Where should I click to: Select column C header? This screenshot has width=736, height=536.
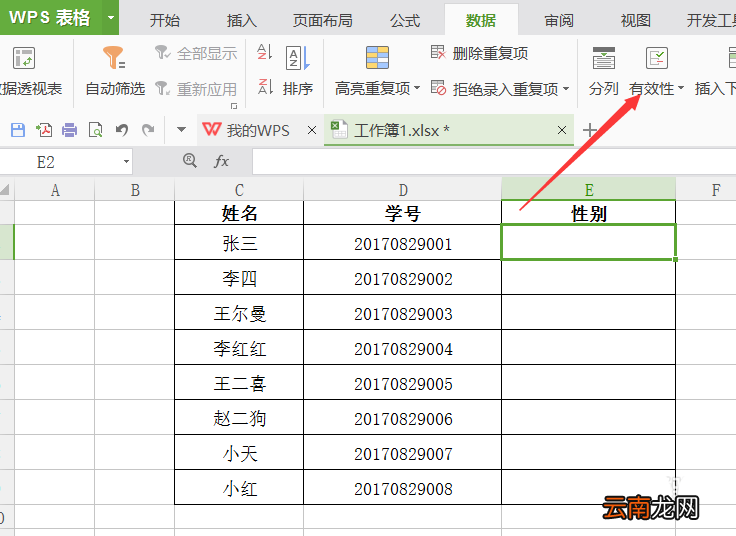coord(239,190)
